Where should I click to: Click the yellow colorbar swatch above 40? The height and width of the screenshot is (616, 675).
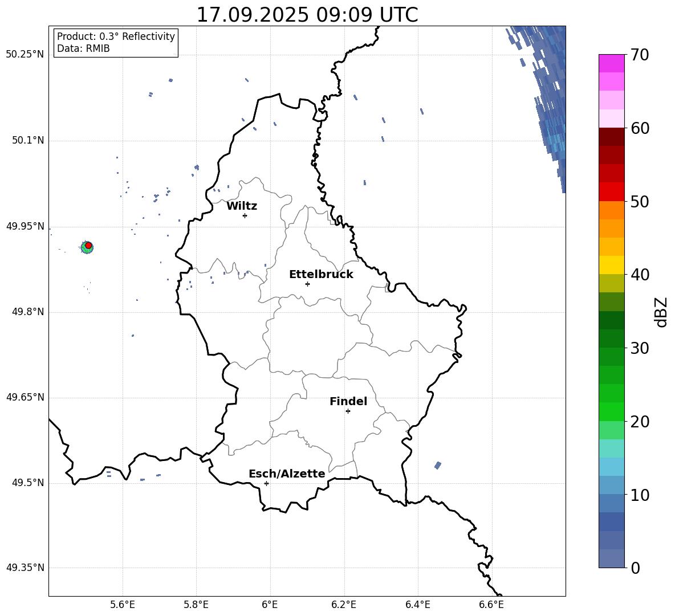611,265
